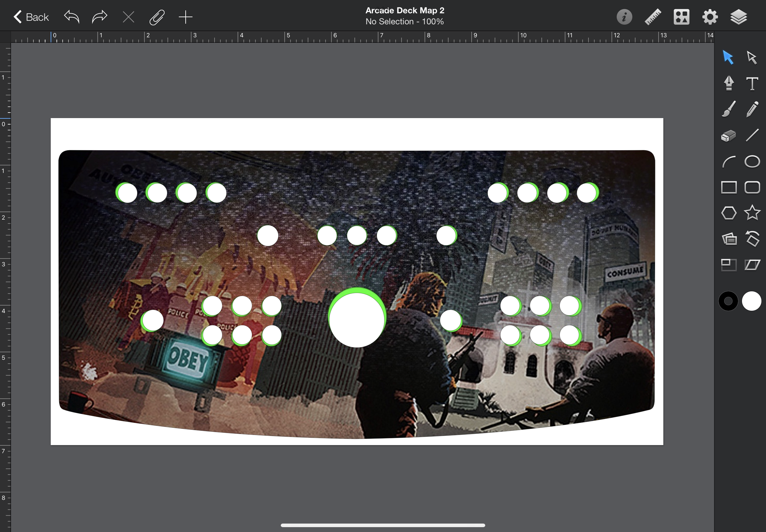Select the Star tool
The height and width of the screenshot is (532, 766).
point(752,213)
